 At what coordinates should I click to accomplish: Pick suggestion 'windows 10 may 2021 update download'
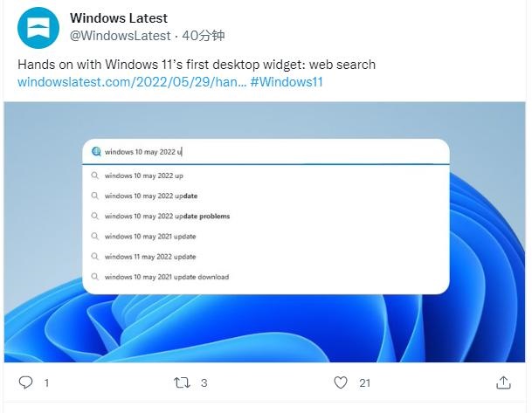(x=167, y=277)
